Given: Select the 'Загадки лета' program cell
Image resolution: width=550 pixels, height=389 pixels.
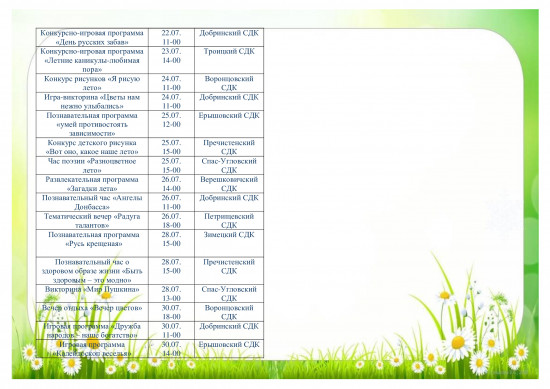Looking at the screenshot, I should 92,184.
